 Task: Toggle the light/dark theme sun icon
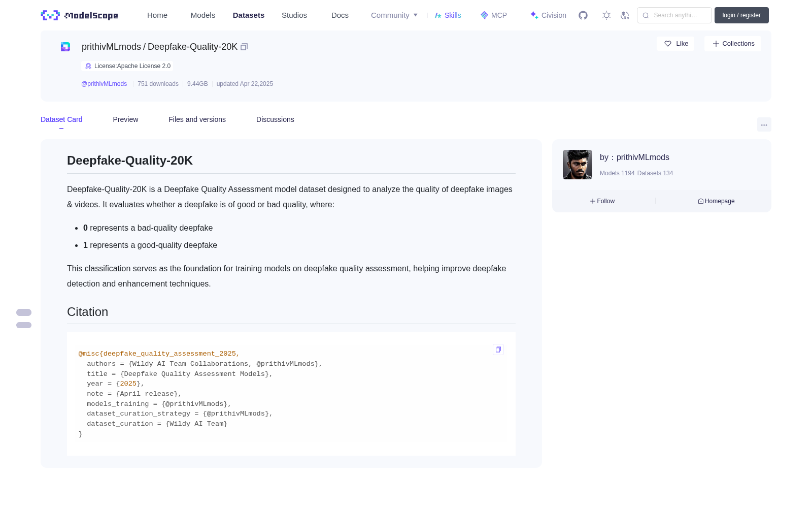[606, 15]
